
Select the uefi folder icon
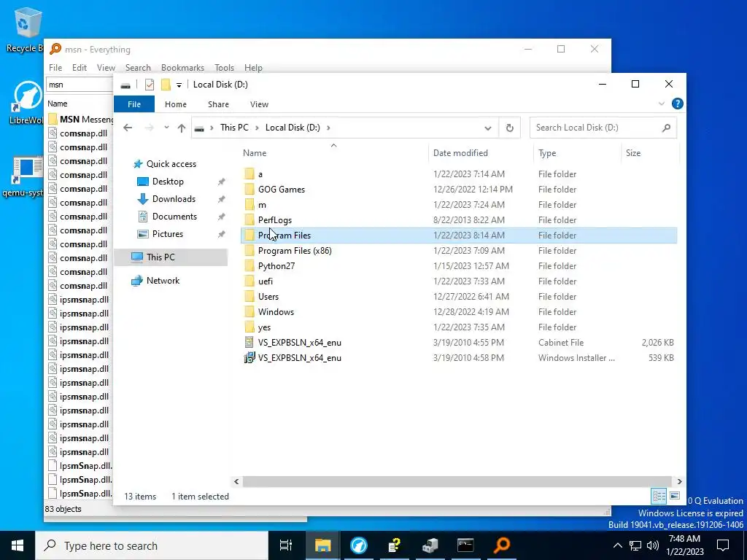tap(249, 281)
